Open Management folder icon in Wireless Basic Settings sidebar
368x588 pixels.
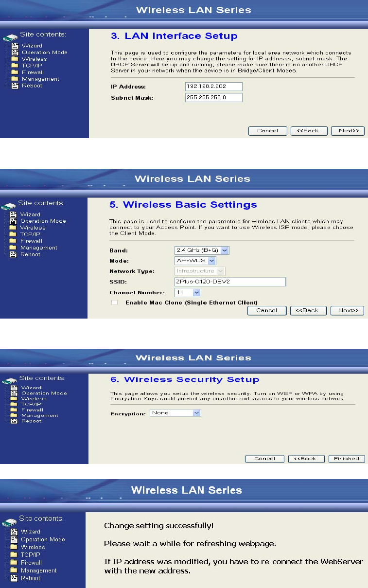click(13, 248)
